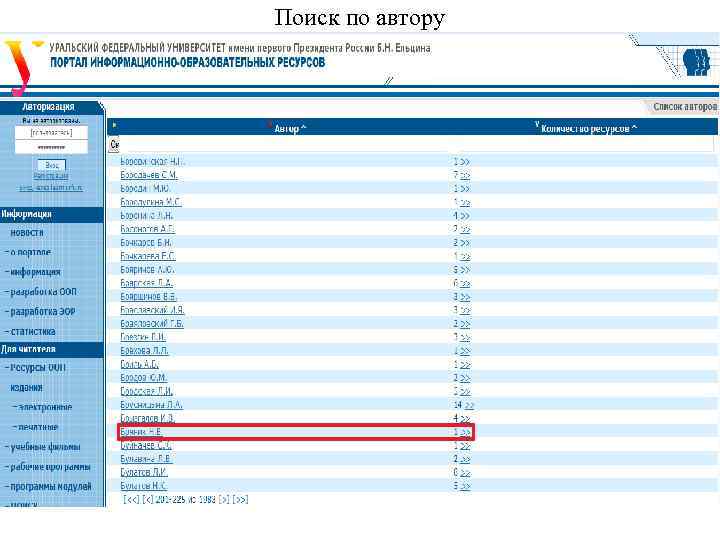Click the password field

[51, 147]
